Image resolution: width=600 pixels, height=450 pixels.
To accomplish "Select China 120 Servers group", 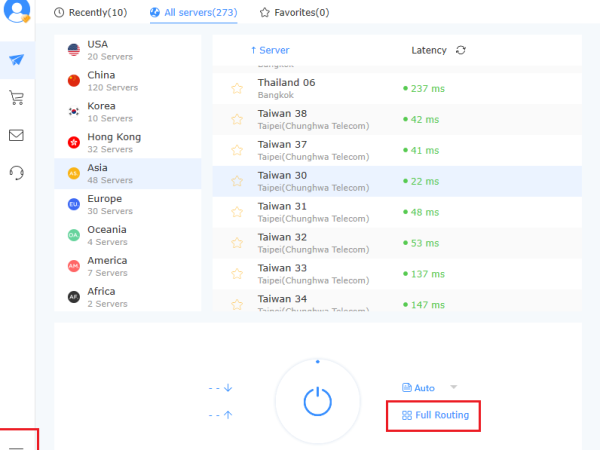I will 128,81.
